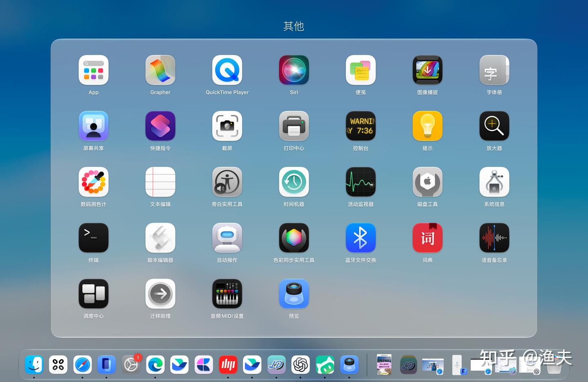Open 色彩同步实用工具 (ColorSync Utility)

click(294, 238)
